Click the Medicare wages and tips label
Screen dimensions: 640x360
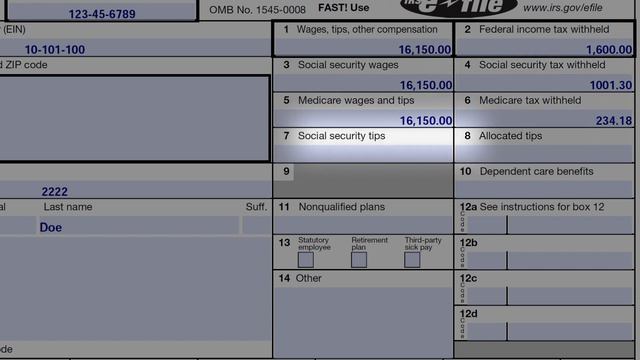pos(356,100)
